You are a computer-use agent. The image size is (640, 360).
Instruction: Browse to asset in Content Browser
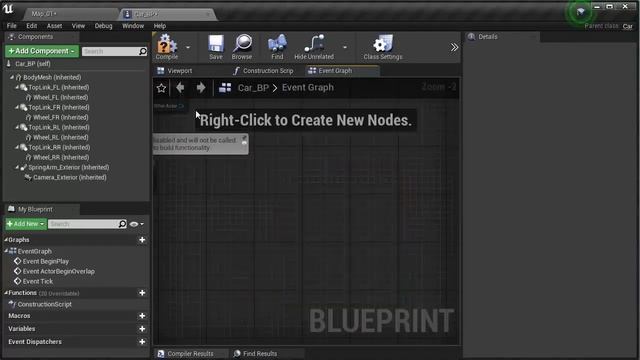(242, 47)
